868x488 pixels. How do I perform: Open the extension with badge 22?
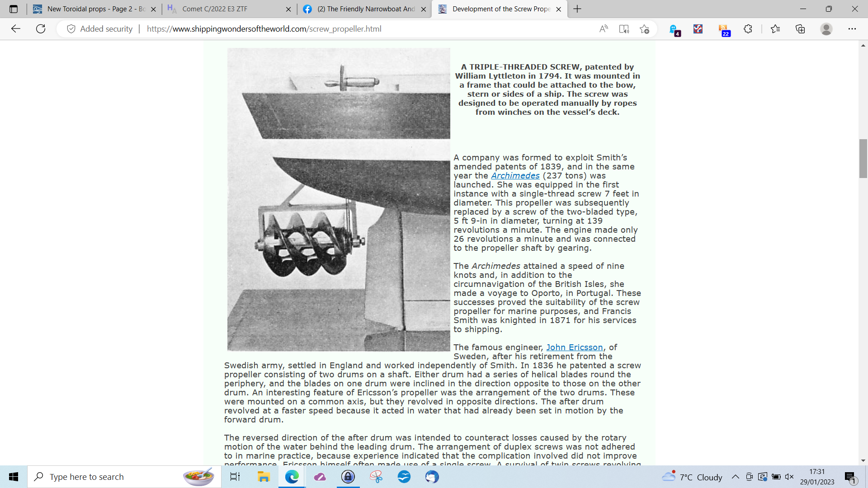coord(723,30)
